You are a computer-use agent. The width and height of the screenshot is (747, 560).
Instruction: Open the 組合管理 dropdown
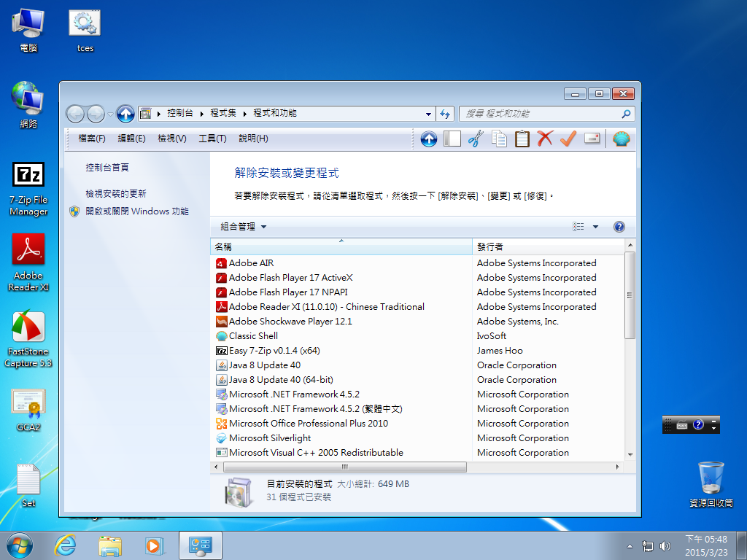click(x=243, y=227)
